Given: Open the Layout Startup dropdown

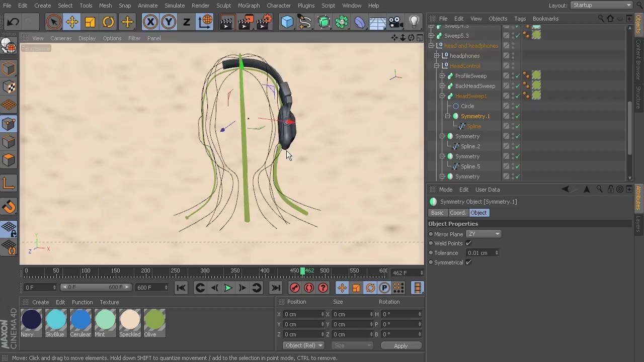Looking at the screenshot, I should (602, 5).
